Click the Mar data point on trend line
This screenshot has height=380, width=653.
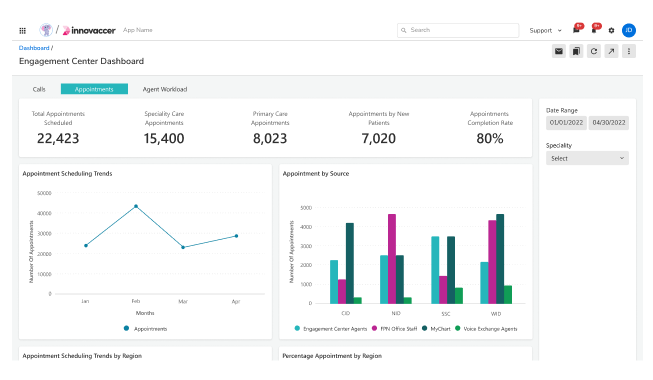[183, 247]
